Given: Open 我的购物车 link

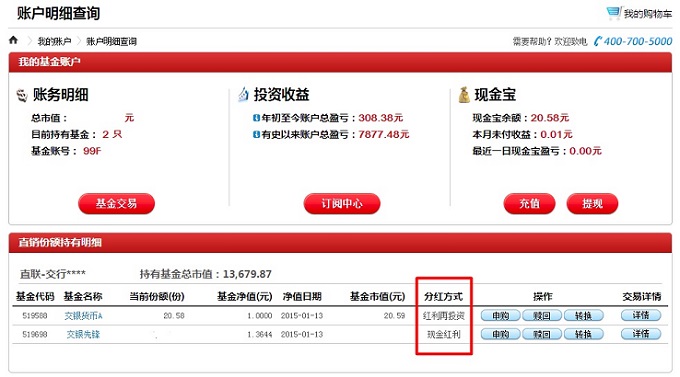Looking at the screenshot, I should (648, 14).
